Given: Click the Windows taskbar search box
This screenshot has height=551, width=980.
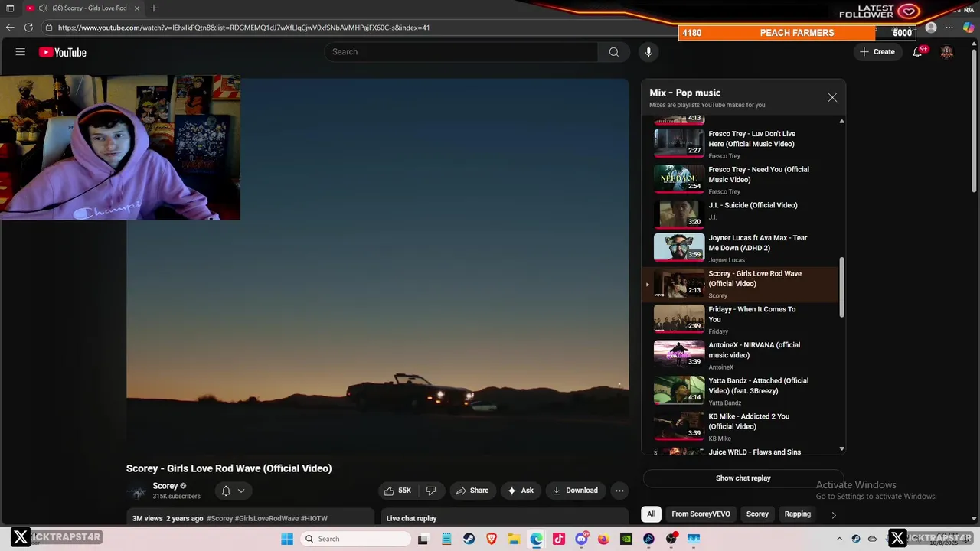Looking at the screenshot, I should point(355,539).
